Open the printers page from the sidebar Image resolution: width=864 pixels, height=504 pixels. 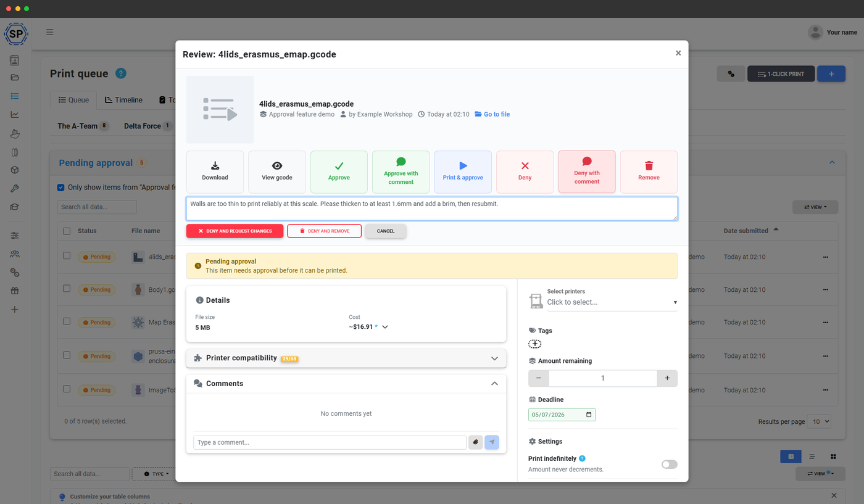(15, 60)
